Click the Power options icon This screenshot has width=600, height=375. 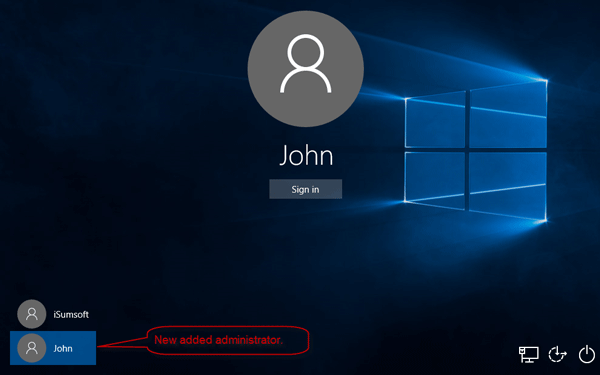coord(587,354)
